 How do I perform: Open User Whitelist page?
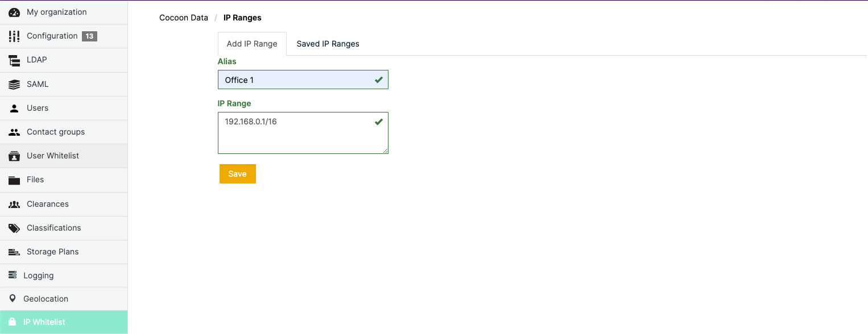coord(64,156)
